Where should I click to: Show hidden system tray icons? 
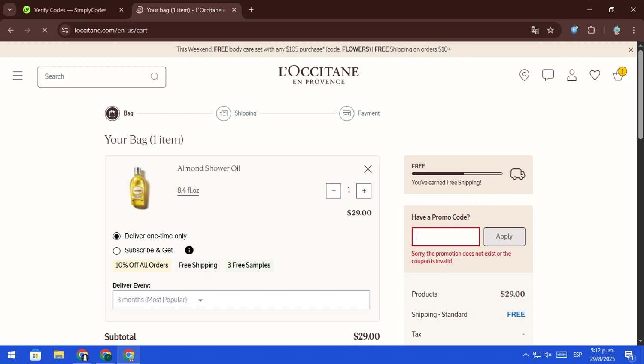point(526,355)
